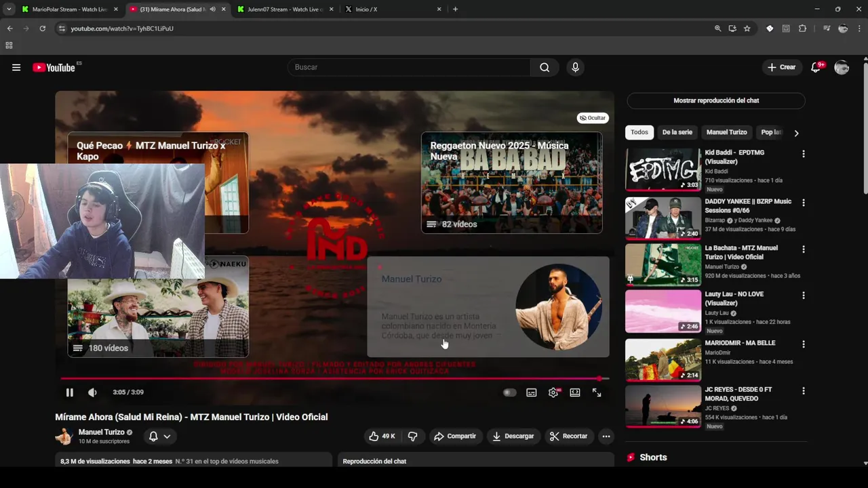This screenshot has width=868, height=488.
Task: Open the YouTube hamburger guide menu
Action: pos(16,67)
